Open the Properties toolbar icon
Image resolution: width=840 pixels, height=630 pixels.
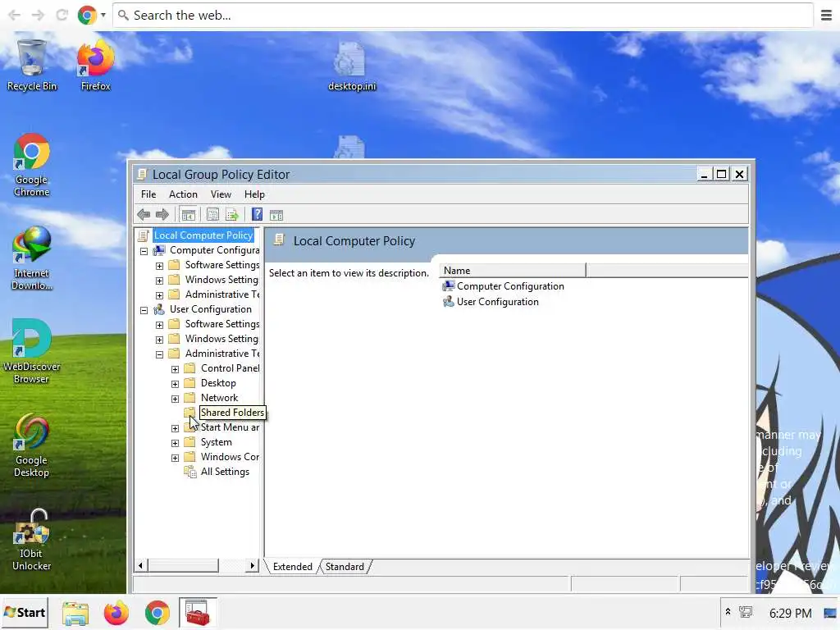[x=212, y=215]
